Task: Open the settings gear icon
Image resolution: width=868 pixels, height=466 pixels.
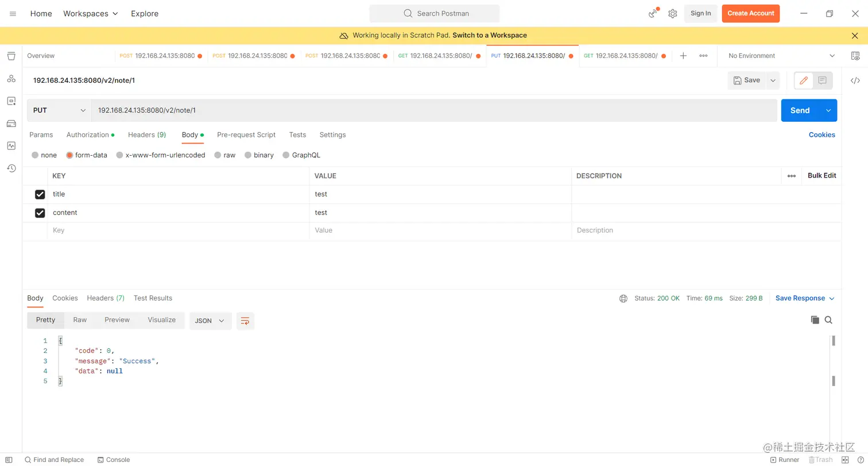Action: coord(673,13)
